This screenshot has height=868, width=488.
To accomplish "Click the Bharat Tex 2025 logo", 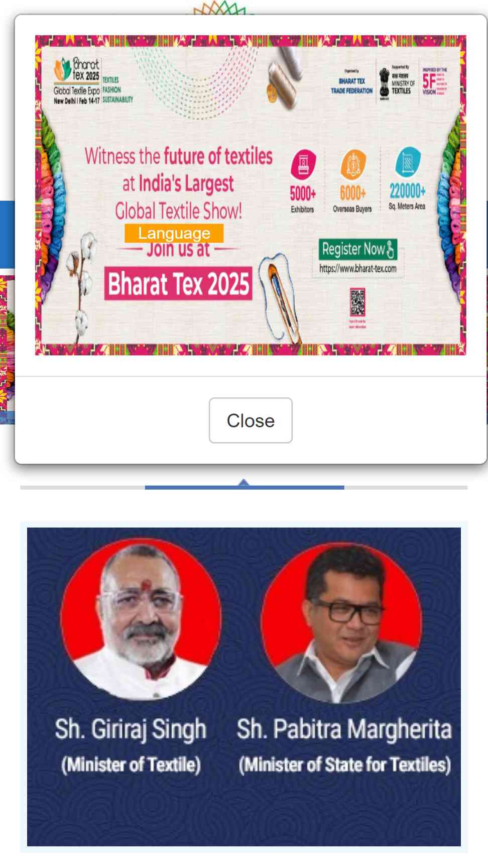I will (x=77, y=80).
